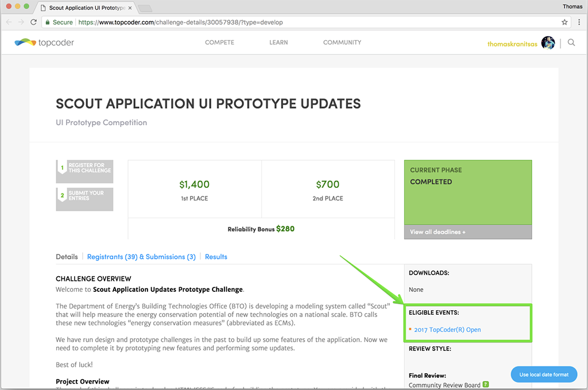Open the site search magnifier icon
Viewport: 588px width, 390px height.
pyautogui.click(x=571, y=43)
